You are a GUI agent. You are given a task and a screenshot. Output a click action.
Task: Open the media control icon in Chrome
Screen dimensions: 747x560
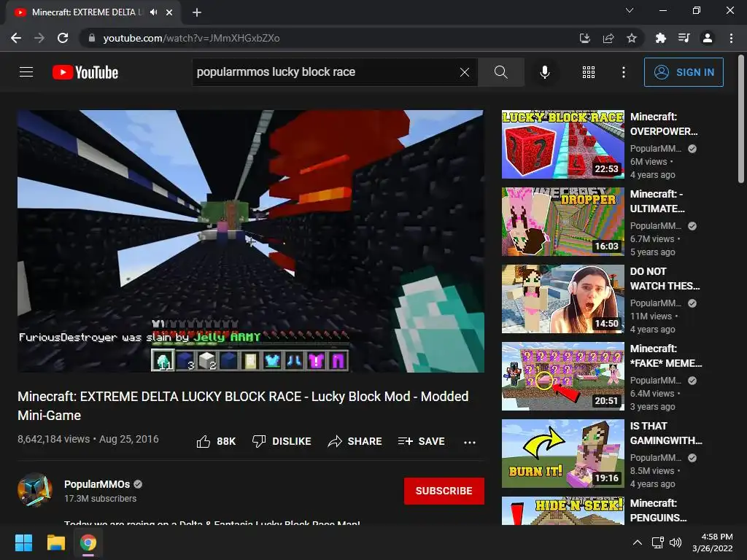684,38
